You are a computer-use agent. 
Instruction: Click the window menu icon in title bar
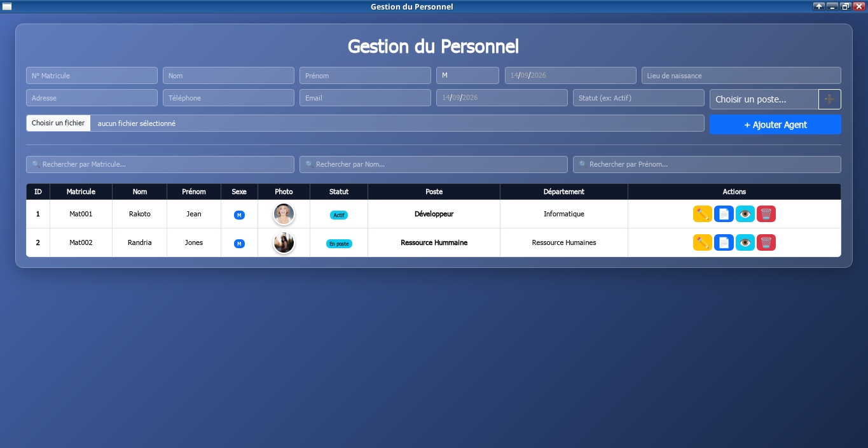7,6
